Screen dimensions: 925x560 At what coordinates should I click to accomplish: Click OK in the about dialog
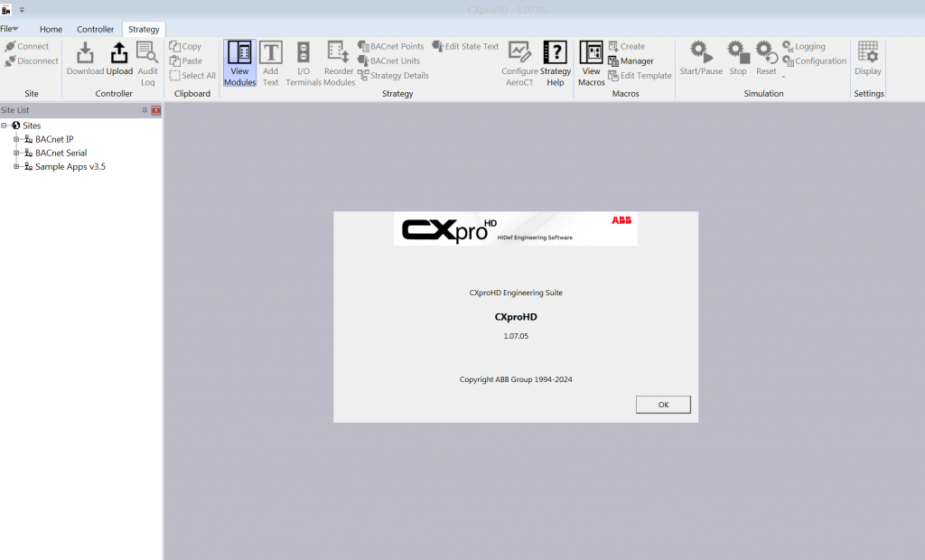click(x=663, y=405)
